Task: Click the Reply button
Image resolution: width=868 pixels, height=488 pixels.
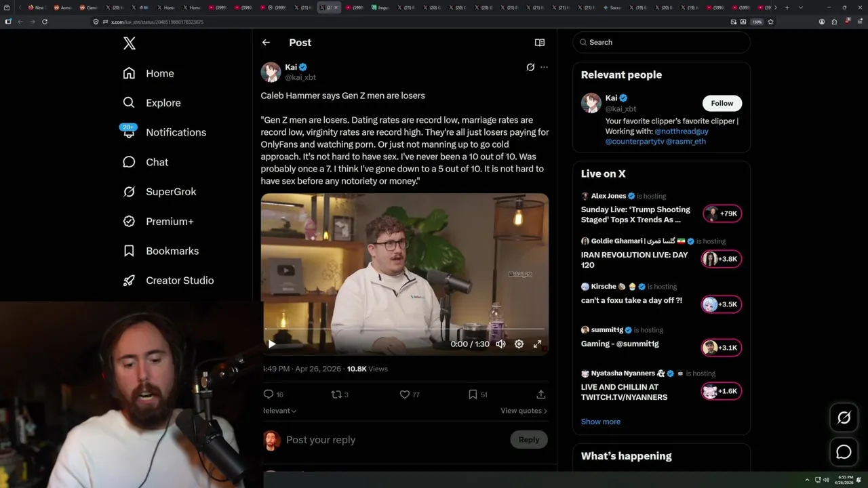Action: point(529,440)
